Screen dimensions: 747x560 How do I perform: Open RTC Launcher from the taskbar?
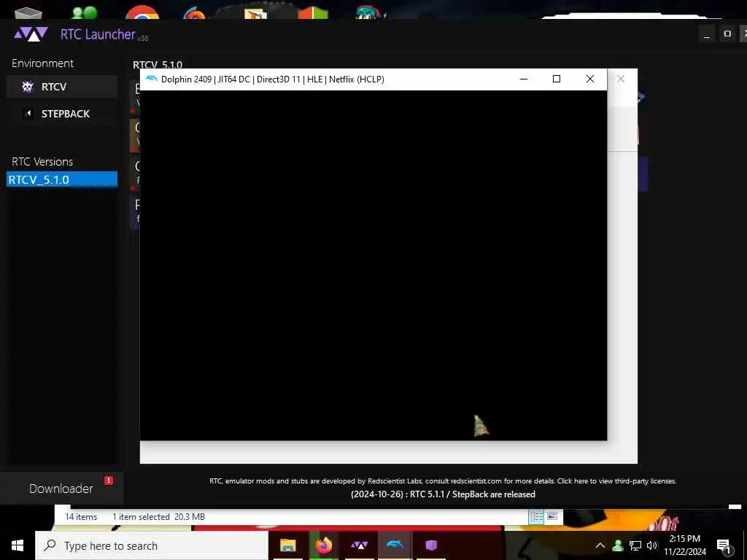coord(359,545)
